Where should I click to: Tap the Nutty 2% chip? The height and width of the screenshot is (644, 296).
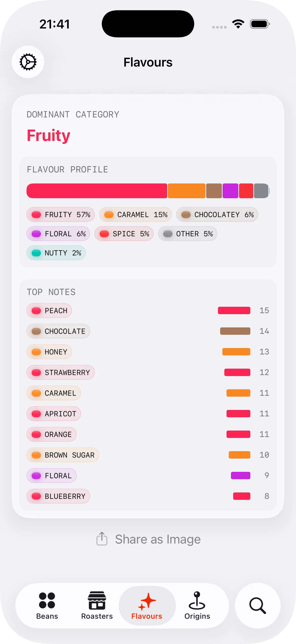(x=56, y=253)
